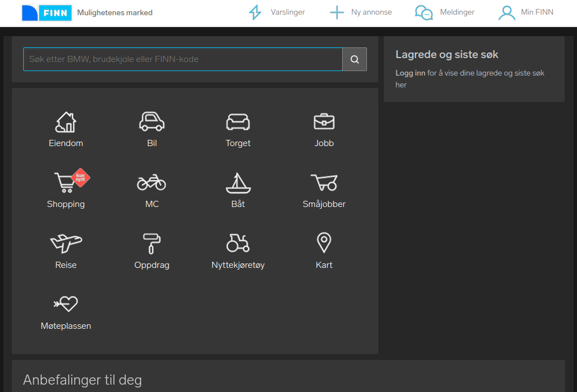Click the Småjobber text label
The width and height of the screenshot is (577, 392).
(324, 204)
